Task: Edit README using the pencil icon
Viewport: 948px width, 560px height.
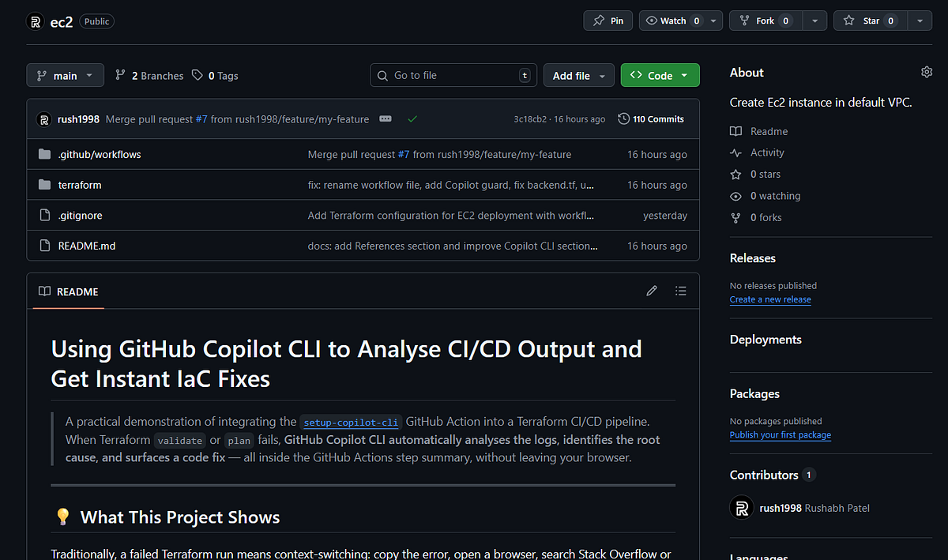Action: tap(652, 291)
